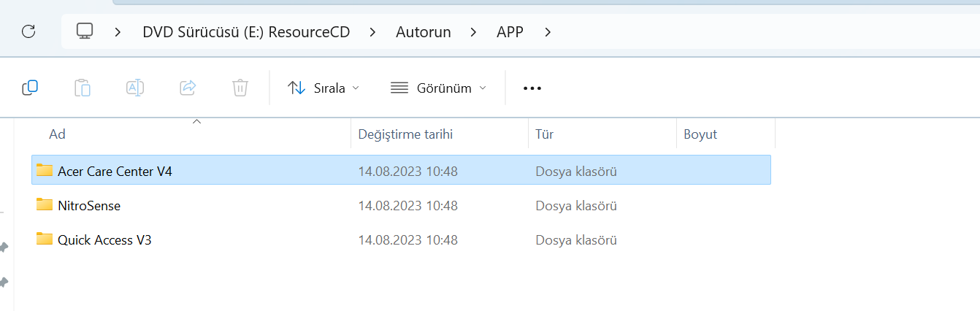Expand chevron after Autorun breadcrumb
This screenshot has height=311, width=980.
pos(474,32)
